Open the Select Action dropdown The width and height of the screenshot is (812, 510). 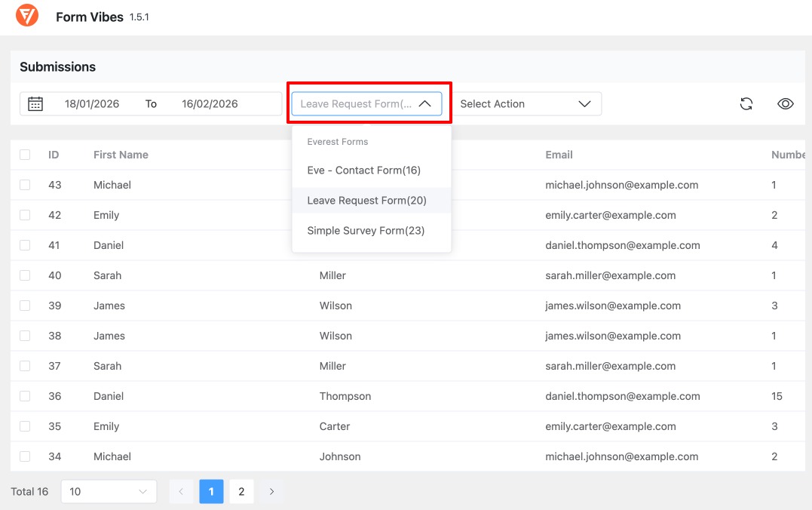coord(528,103)
